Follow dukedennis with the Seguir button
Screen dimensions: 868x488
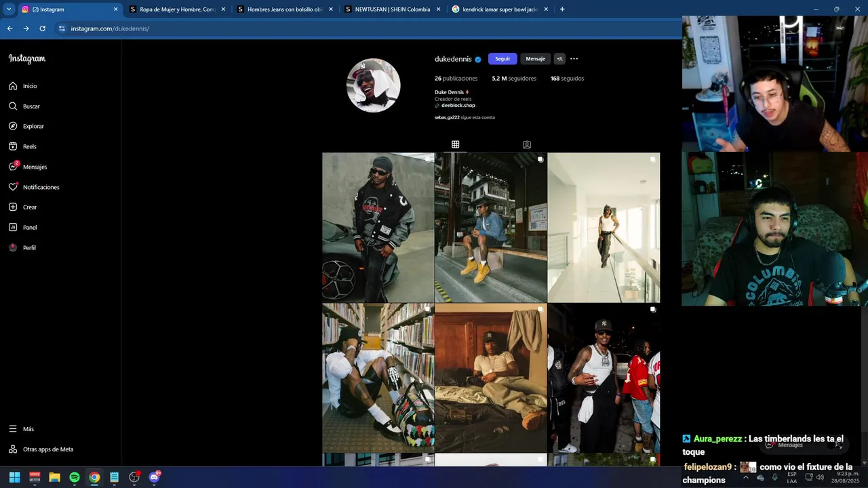[502, 59]
